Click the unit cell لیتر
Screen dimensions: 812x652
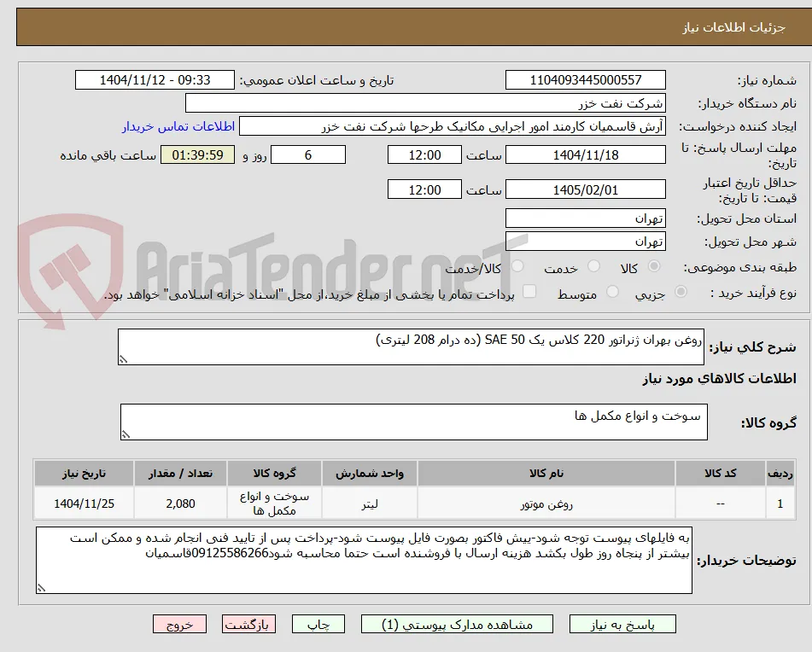[369, 504]
